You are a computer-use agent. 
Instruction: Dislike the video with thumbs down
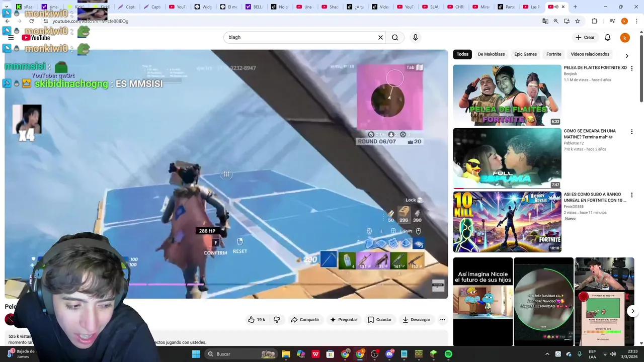point(277,320)
